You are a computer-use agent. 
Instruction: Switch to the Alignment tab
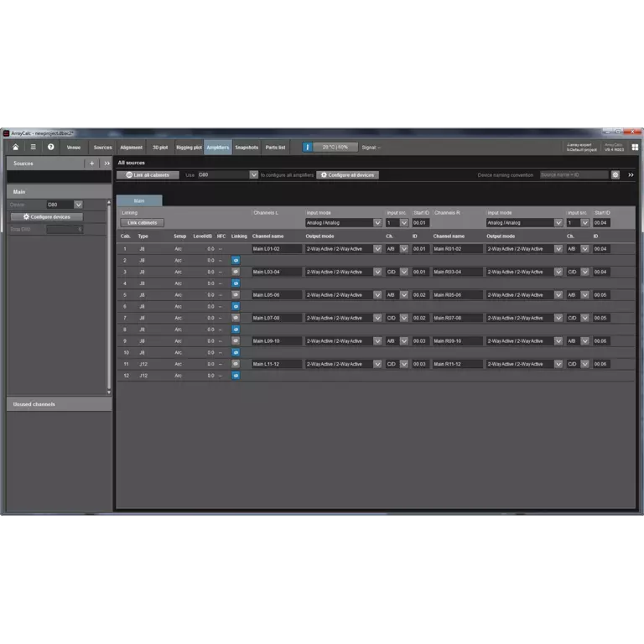[x=132, y=148]
